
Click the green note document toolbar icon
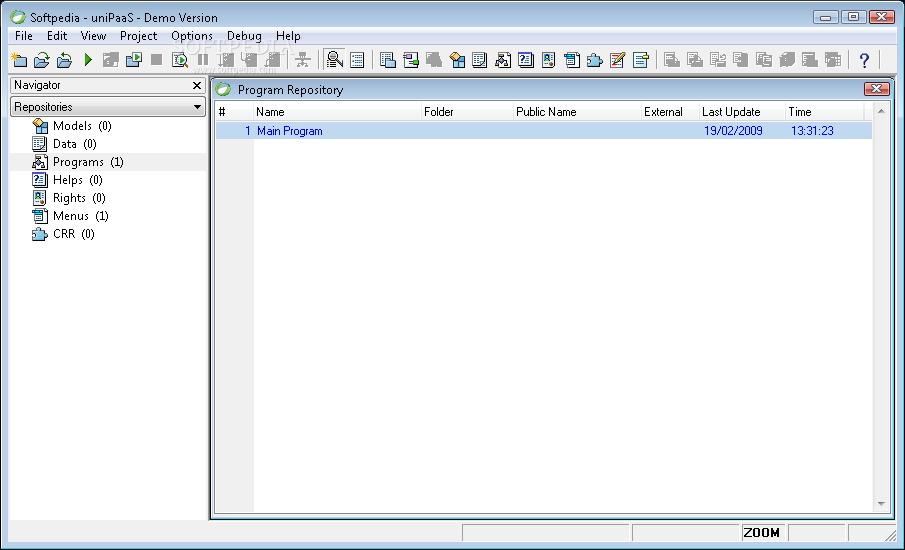pos(641,59)
